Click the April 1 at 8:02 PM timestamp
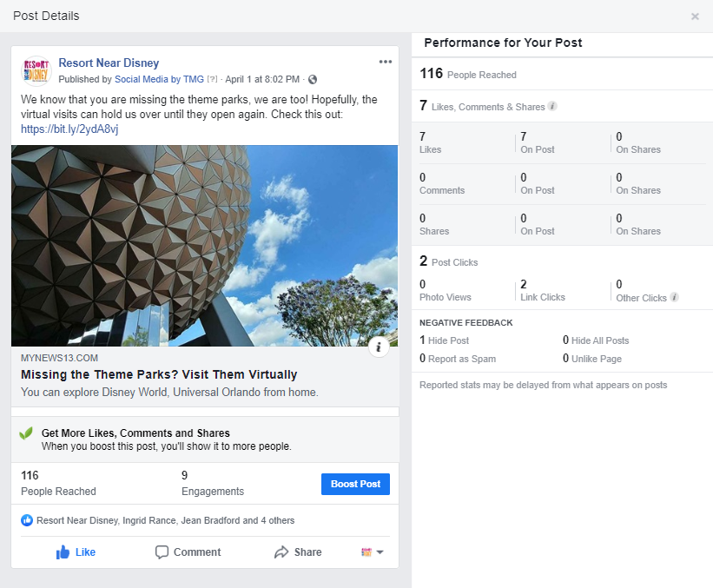713x588 pixels. point(262,79)
